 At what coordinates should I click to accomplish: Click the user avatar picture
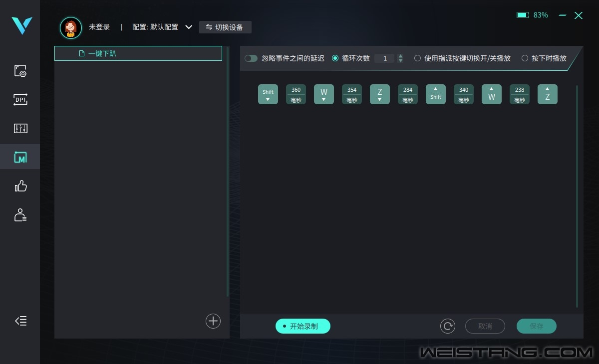click(71, 27)
